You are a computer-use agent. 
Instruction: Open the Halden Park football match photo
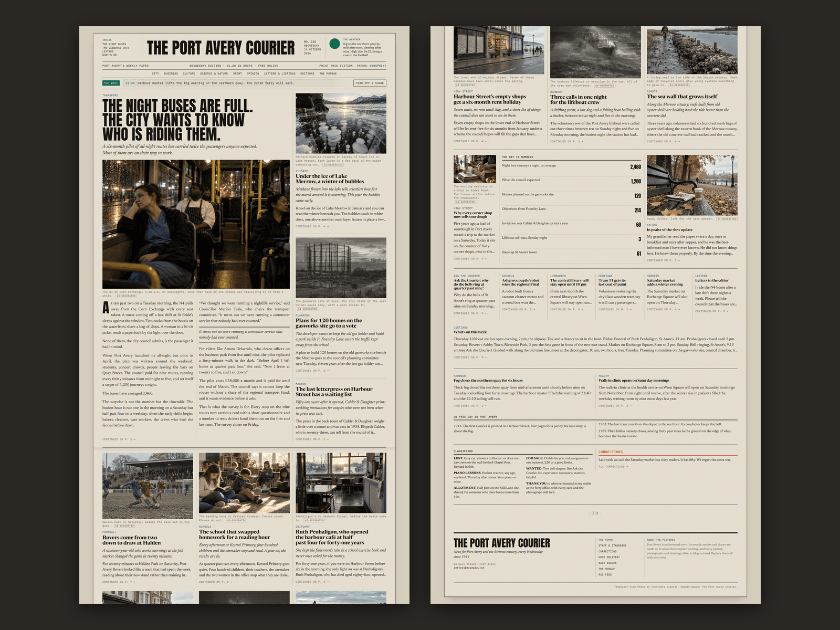[x=148, y=486]
